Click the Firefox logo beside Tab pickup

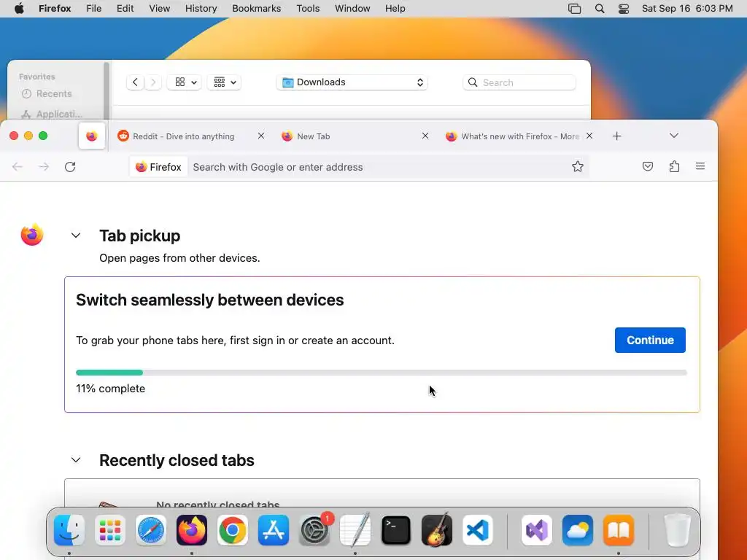point(32,235)
